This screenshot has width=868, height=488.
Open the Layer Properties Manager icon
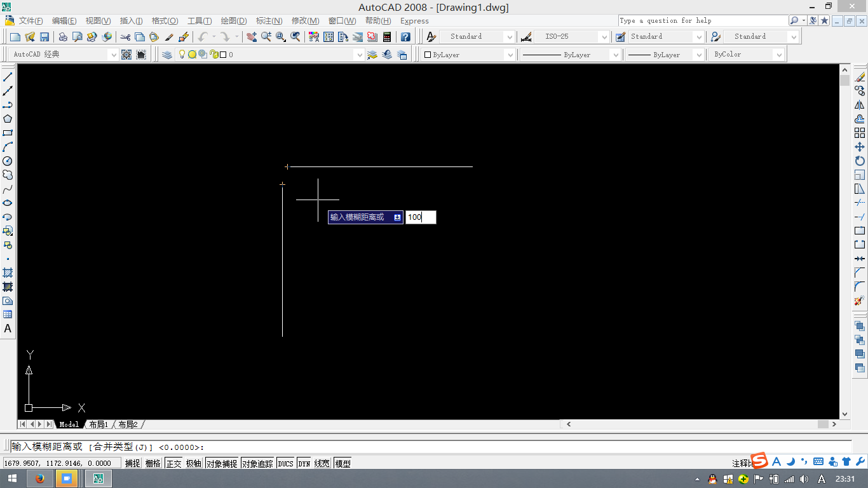click(x=167, y=55)
